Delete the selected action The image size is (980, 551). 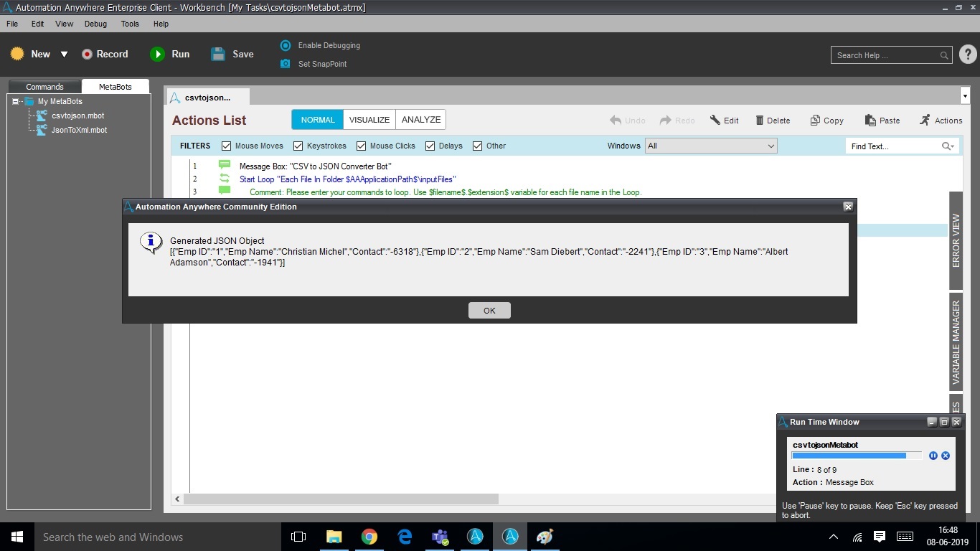[x=773, y=121]
